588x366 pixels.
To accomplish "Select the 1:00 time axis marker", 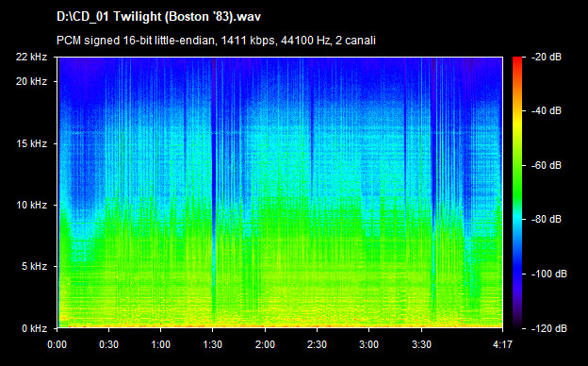I will click(160, 344).
